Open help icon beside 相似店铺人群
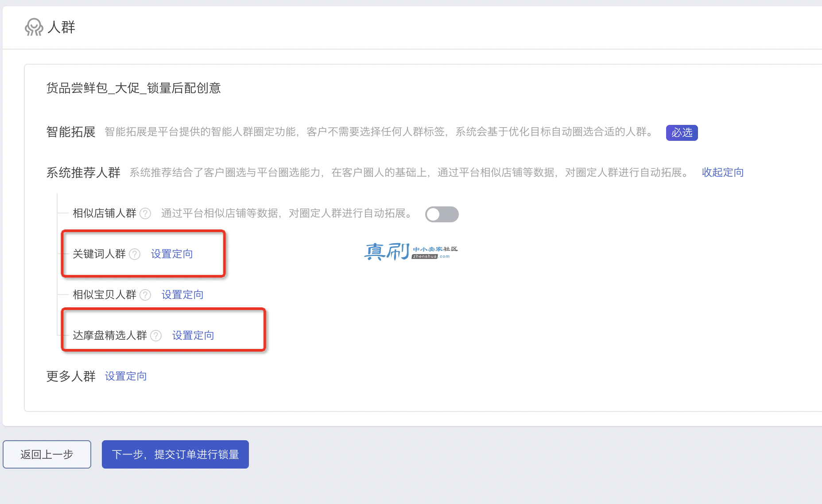The height and width of the screenshot is (504, 822). [x=145, y=213]
